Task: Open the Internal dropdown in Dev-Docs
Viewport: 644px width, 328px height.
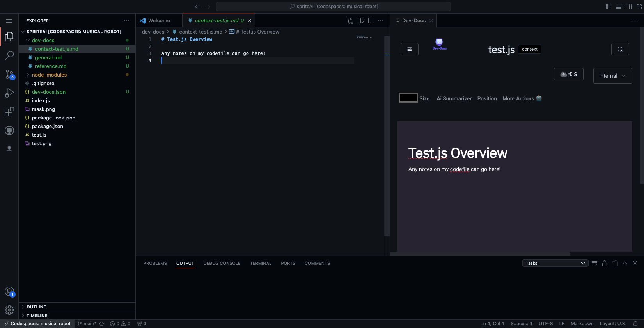Action: pyautogui.click(x=612, y=76)
